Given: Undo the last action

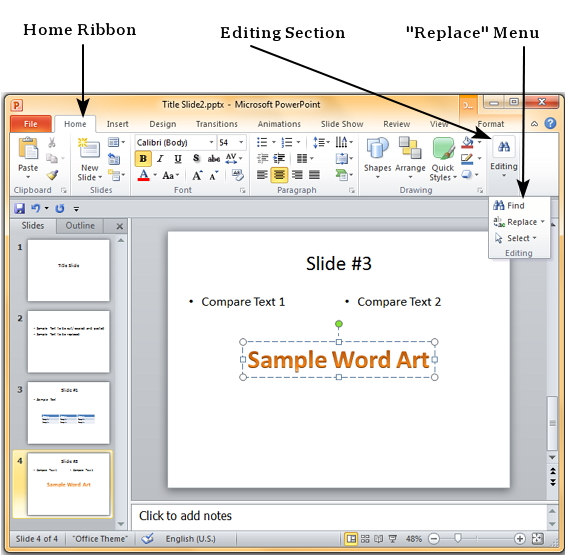Looking at the screenshot, I should [x=35, y=208].
